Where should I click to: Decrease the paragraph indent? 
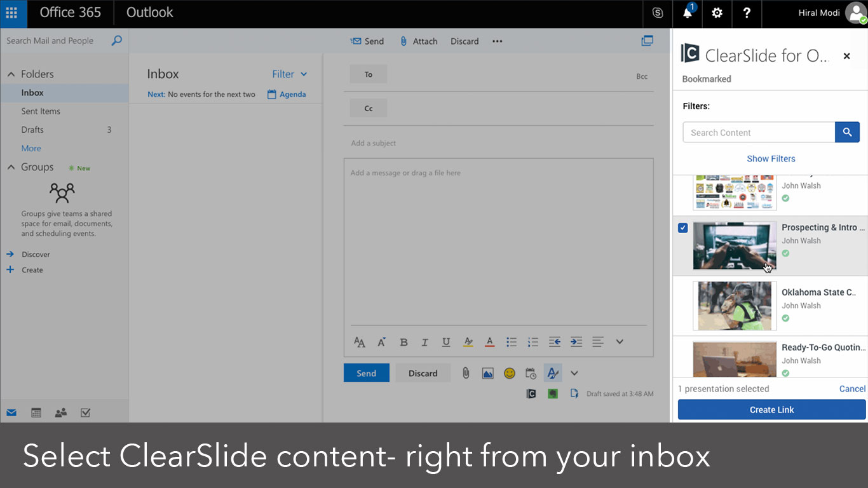tap(555, 342)
